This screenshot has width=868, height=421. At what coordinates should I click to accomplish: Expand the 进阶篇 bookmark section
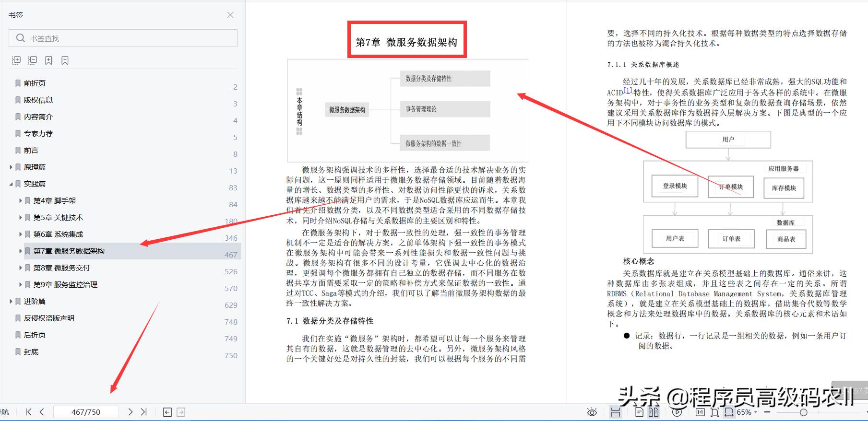click(11, 301)
